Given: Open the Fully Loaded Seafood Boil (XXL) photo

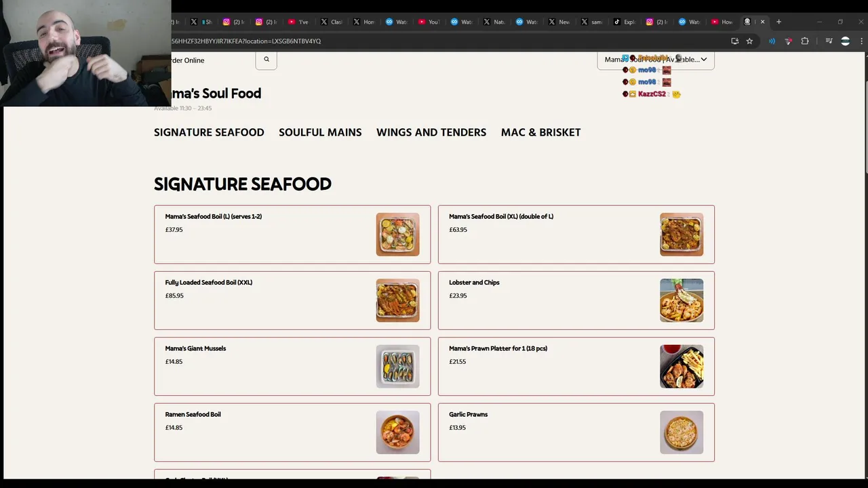Looking at the screenshot, I should click(x=398, y=300).
